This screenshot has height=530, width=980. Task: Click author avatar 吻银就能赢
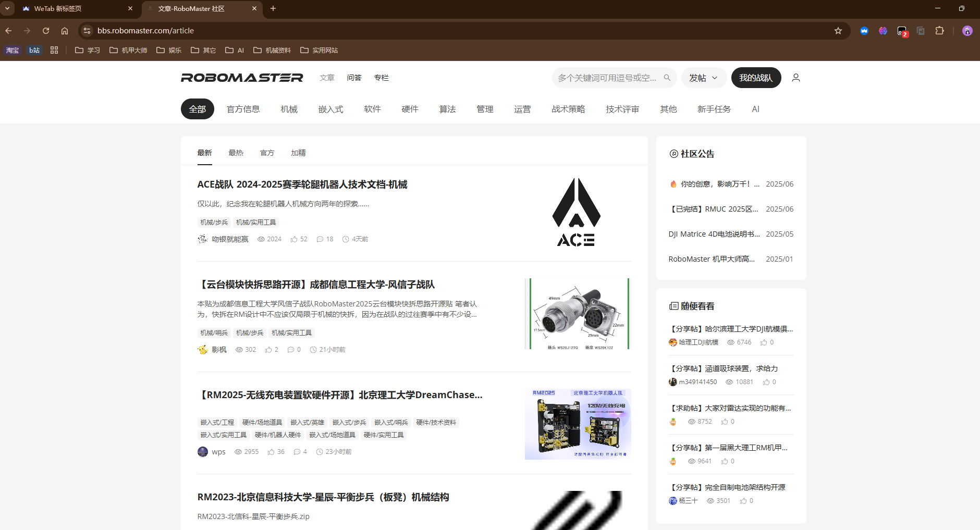pyautogui.click(x=203, y=239)
